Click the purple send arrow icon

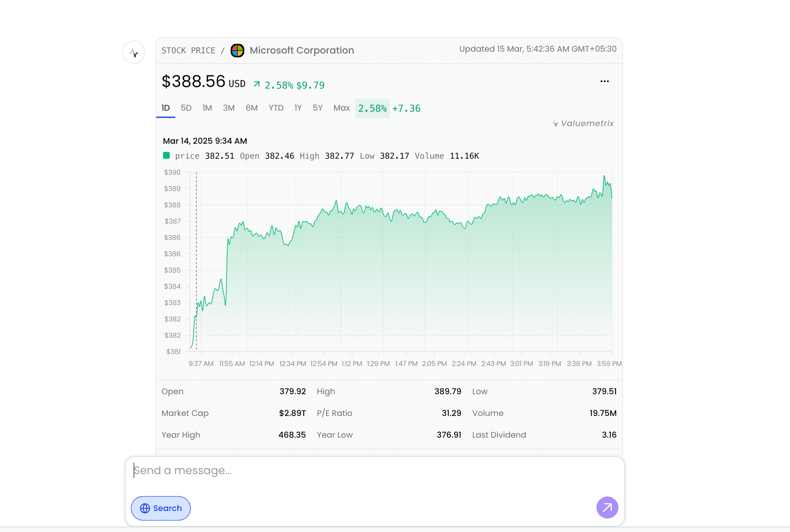(607, 508)
